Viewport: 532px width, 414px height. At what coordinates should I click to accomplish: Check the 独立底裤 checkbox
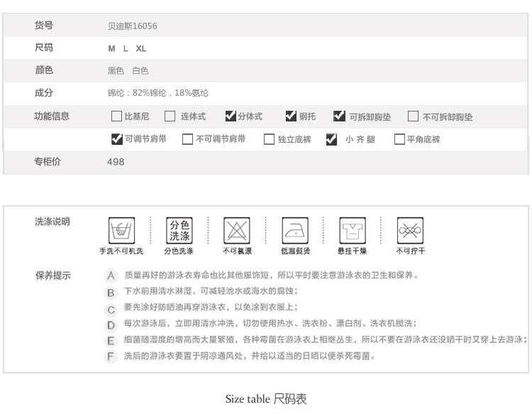tap(269, 139)
